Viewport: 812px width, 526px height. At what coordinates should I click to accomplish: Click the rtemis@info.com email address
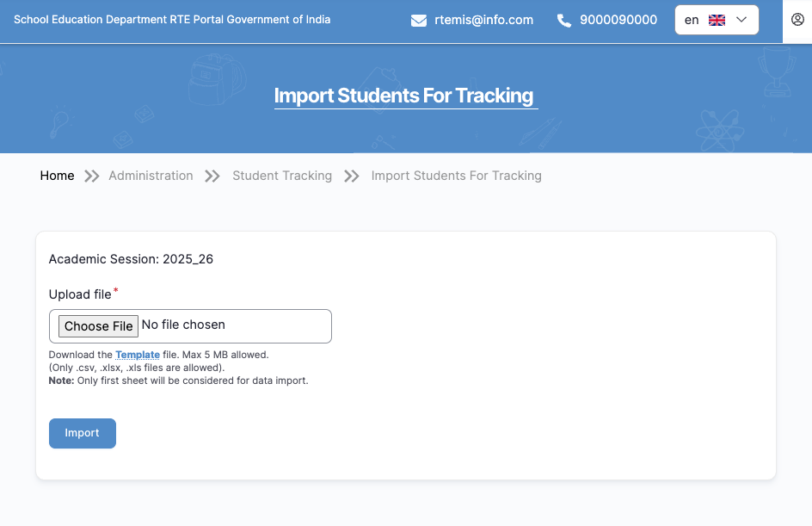coord(483,20)
